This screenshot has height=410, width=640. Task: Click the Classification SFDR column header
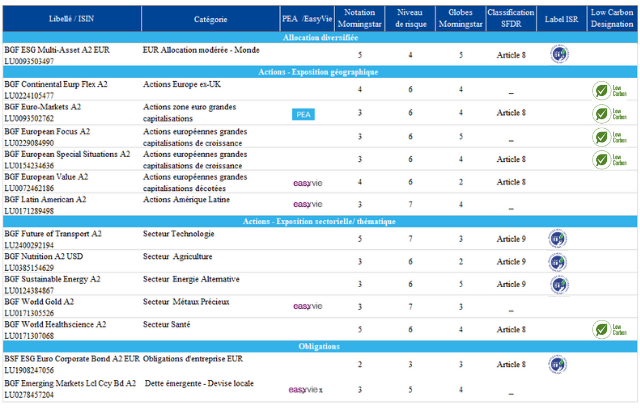(511, 19)
